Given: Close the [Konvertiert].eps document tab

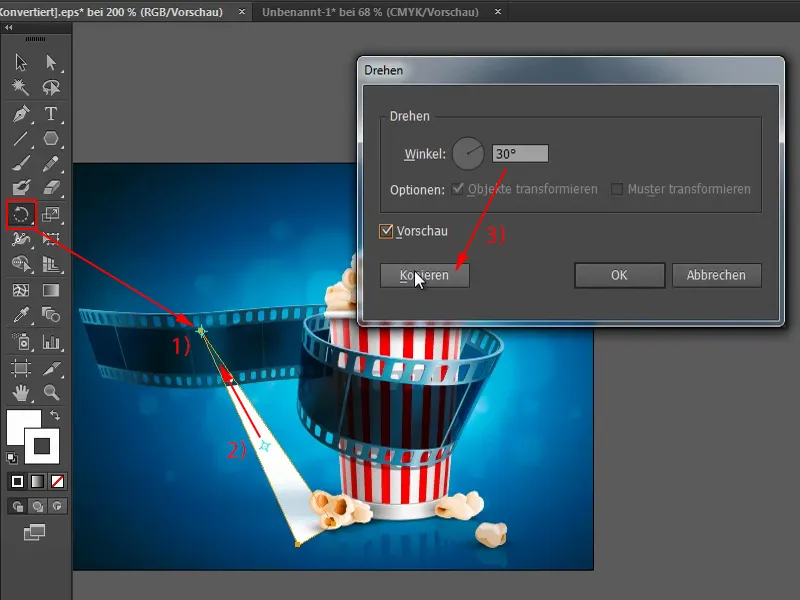Looking at the screenshot, I should click(242, 11).
